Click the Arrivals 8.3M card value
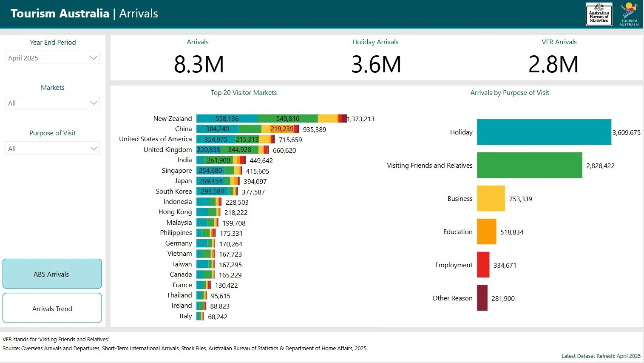 pos(199,65)
